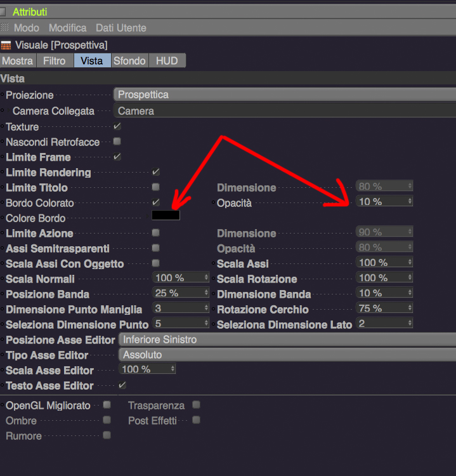Viewport: 456px width, 476px height.
Task: Expand the Camera Collegata disclosure arrow
Action: pyautogui.click(x=8, y=110)
